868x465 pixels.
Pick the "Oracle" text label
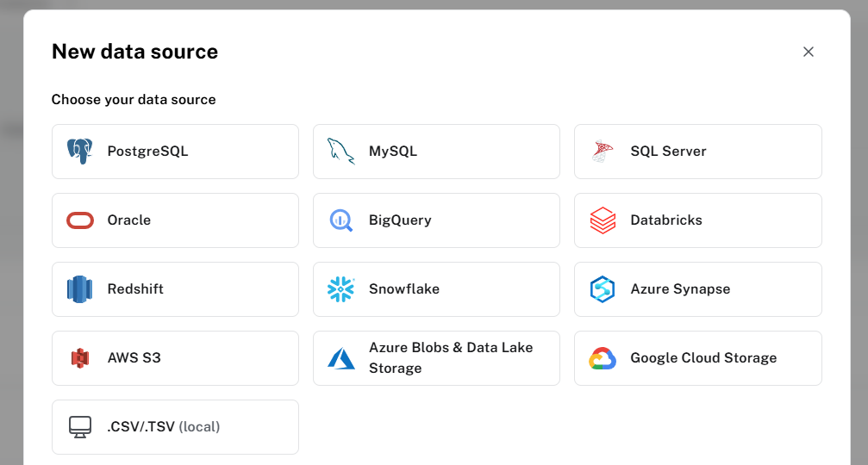tap(129, 220)
